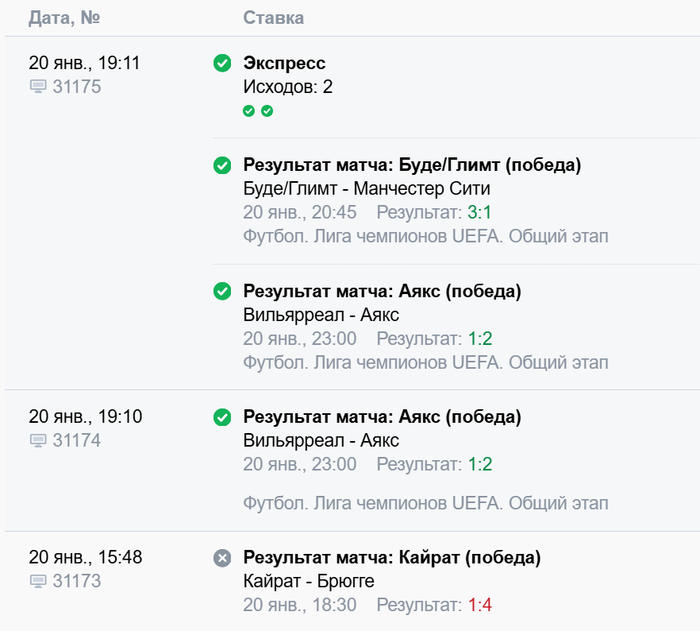
Task: Click the green checkmark beside Экспресс
Action: point(222,64)
